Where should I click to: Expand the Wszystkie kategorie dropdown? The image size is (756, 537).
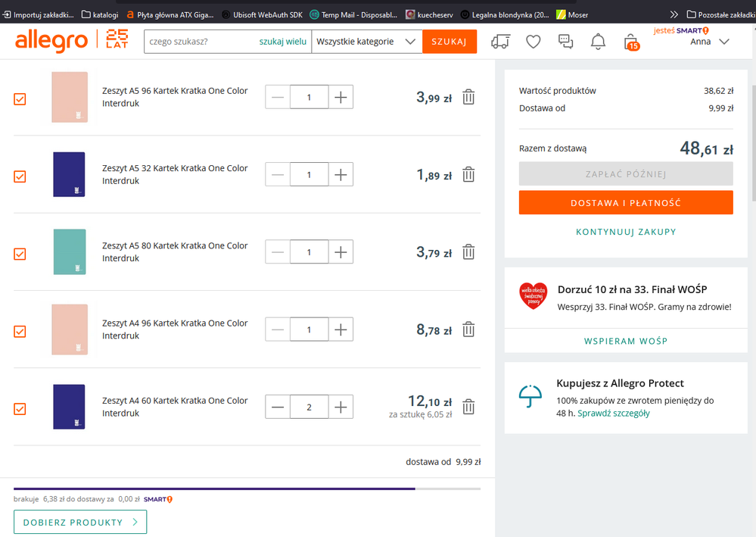click(367, 42)
